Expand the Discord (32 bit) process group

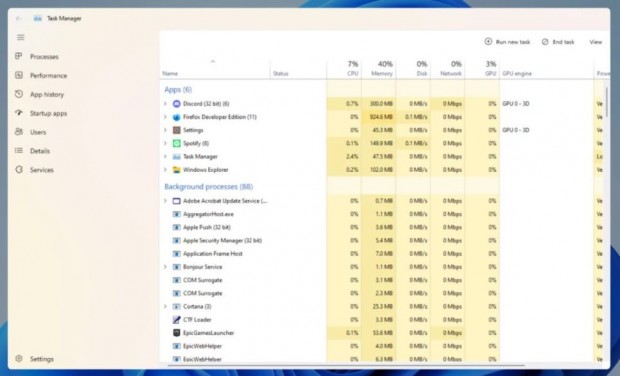click(x=165, y=104)
